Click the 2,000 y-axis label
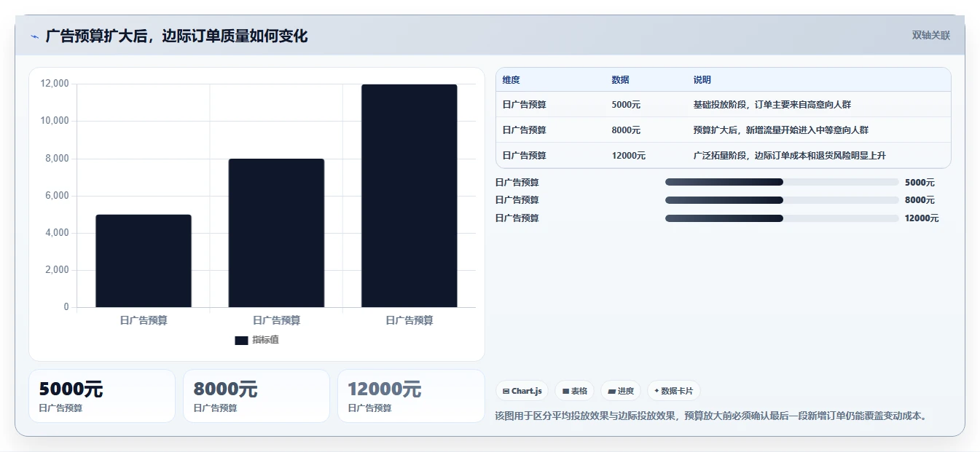This screenshot has height=452, width=980. click(57, 270)
